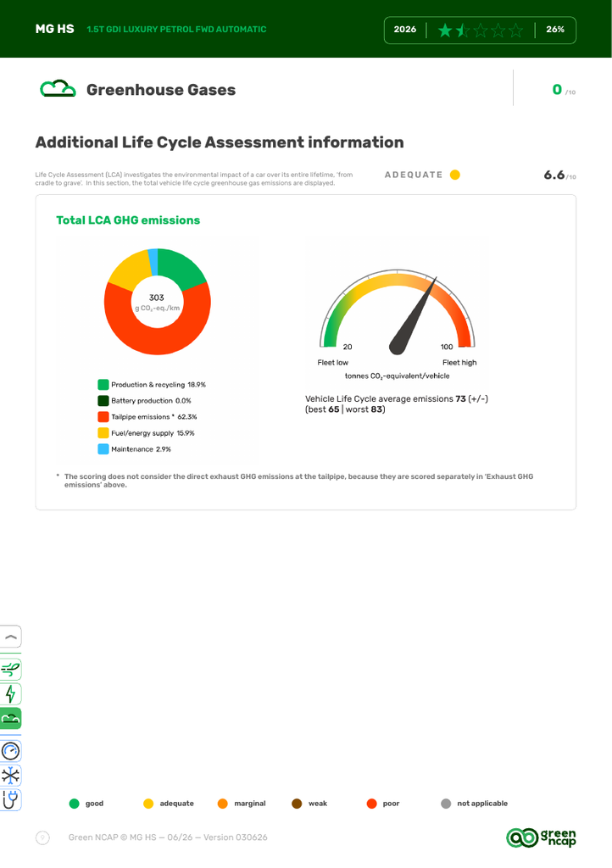This screenshot has width=612, height=868.
Task: Click the yellow ADEQUATE indicator dot
Action: click(455, 175)
